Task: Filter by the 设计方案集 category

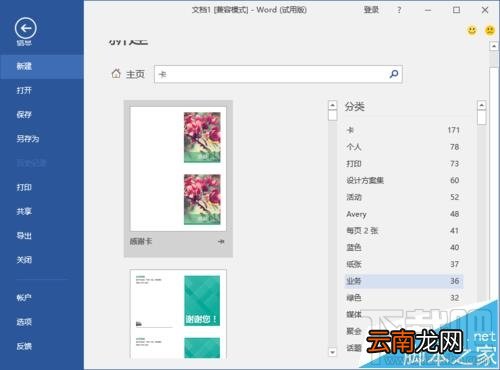Action: (403, 180)
